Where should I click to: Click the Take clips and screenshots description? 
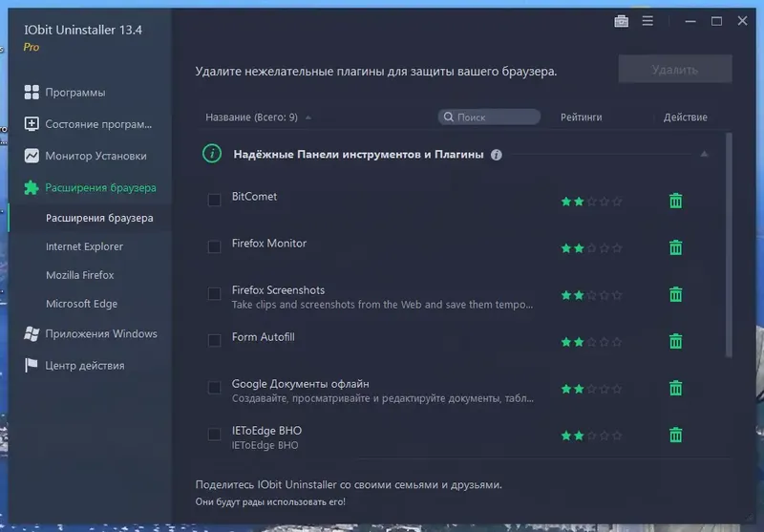[x=383, y=305]
